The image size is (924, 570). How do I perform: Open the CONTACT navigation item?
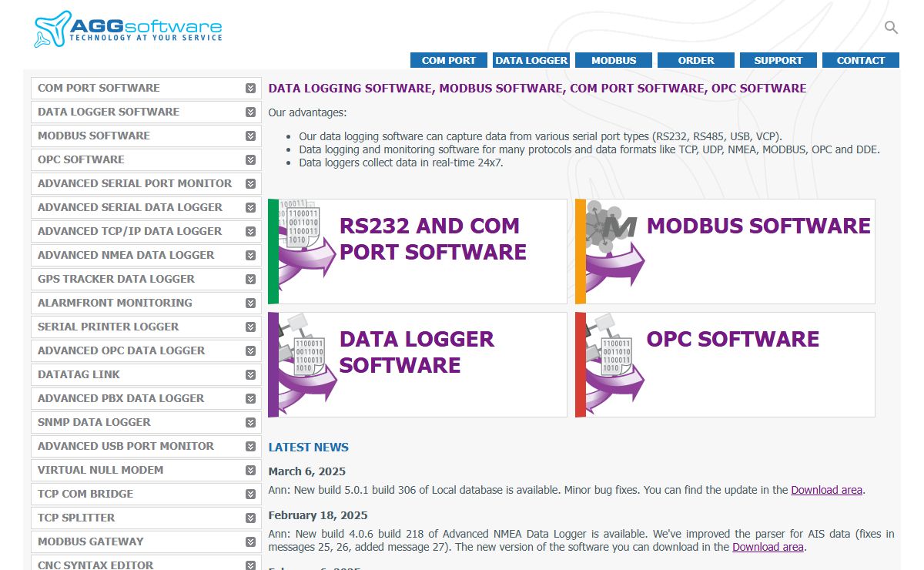(861, 60)
